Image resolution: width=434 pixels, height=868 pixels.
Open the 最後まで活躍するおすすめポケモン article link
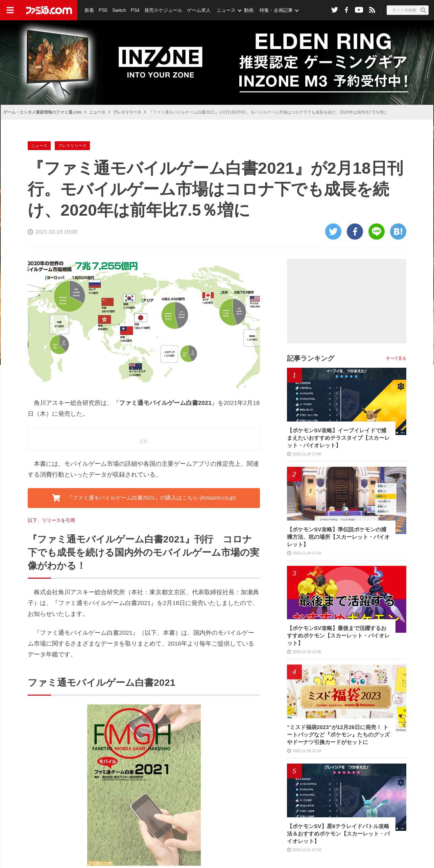(x=338, y=635)
